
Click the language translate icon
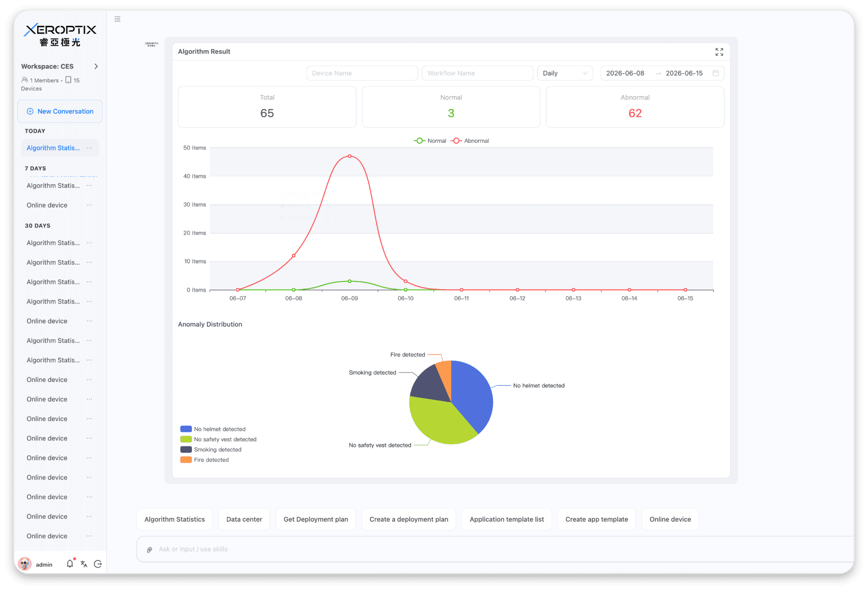point(84,564)
